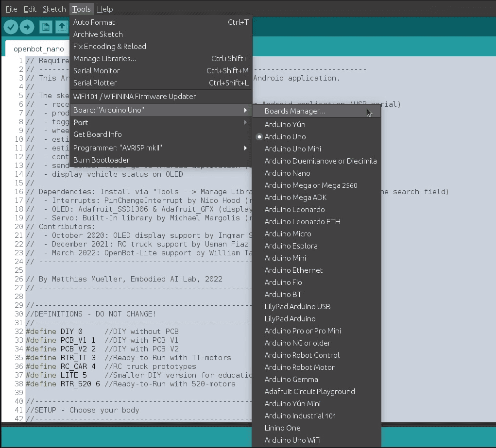Screen dimensions: 496x448
Task: Select the Arduino Micro board
Action: click(317, 233)
